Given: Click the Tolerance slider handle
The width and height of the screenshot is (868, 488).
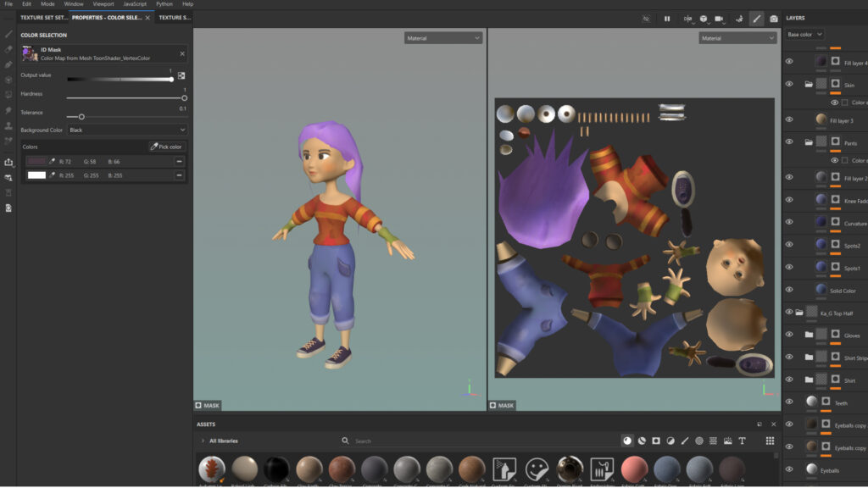Looking at the screenshot, I should [x=81, y=116].
